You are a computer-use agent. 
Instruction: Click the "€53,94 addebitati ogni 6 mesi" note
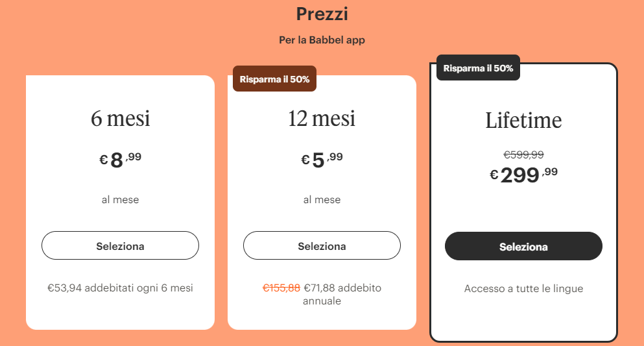pyautogui.click(x=120, y=288)
